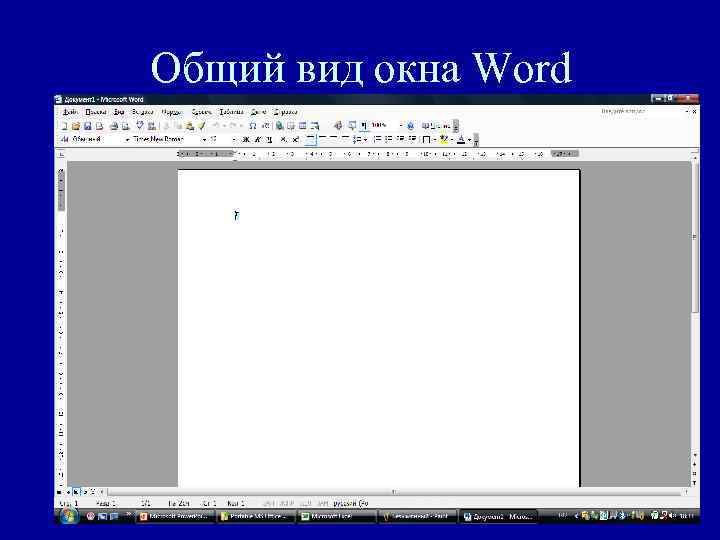Create a bulleted list

click(389, 139)
